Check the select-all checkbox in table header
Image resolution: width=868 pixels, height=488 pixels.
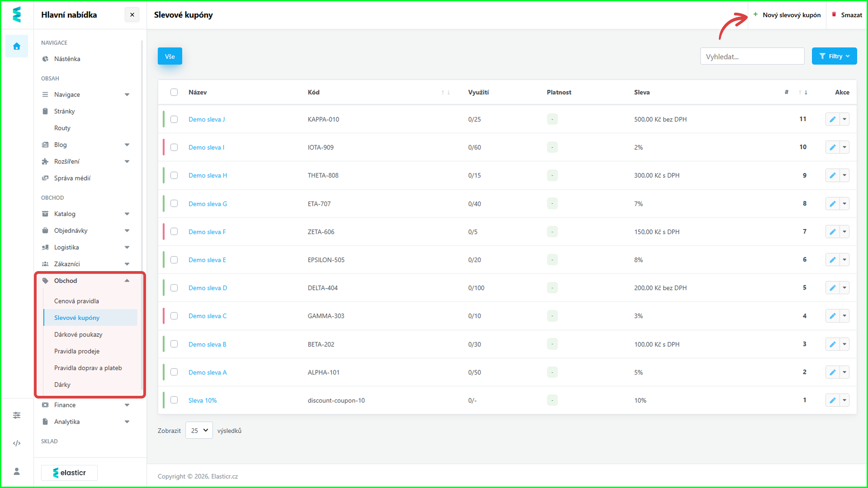174,92
